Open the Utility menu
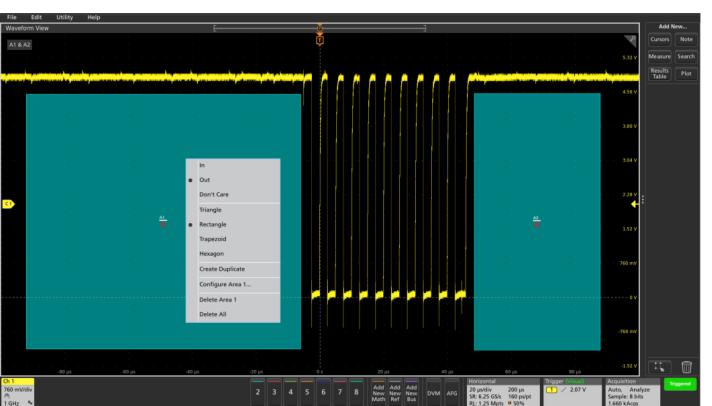Viewport: 712px width, 406px height. point(64,17)
